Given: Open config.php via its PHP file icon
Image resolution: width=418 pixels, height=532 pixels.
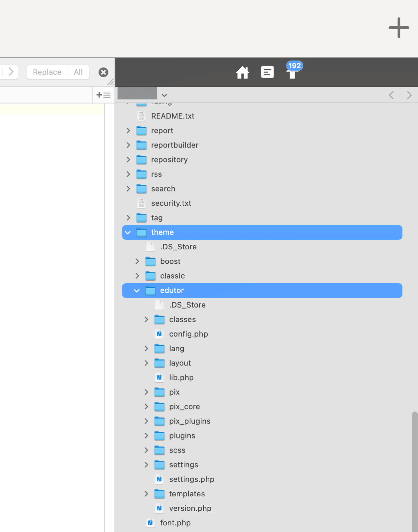Looking at the screenshot, I should tap(159, 334).
